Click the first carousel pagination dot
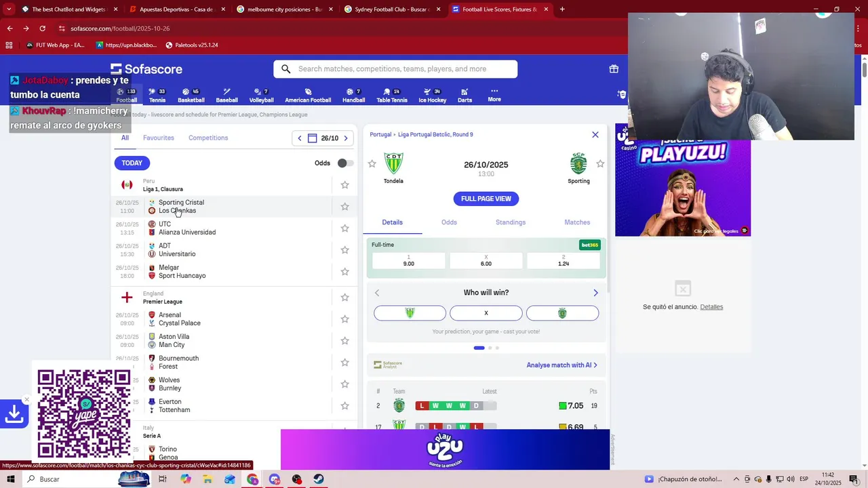 click(479, 348)
